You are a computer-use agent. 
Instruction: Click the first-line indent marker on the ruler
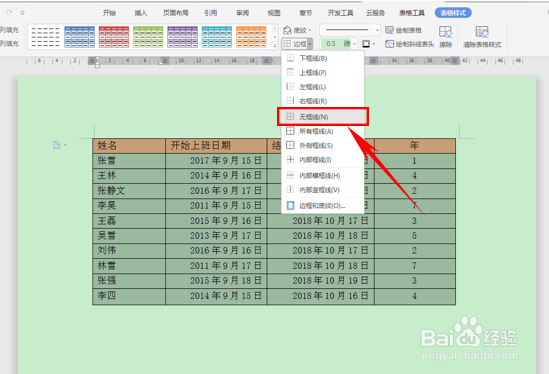coord(97,58)
